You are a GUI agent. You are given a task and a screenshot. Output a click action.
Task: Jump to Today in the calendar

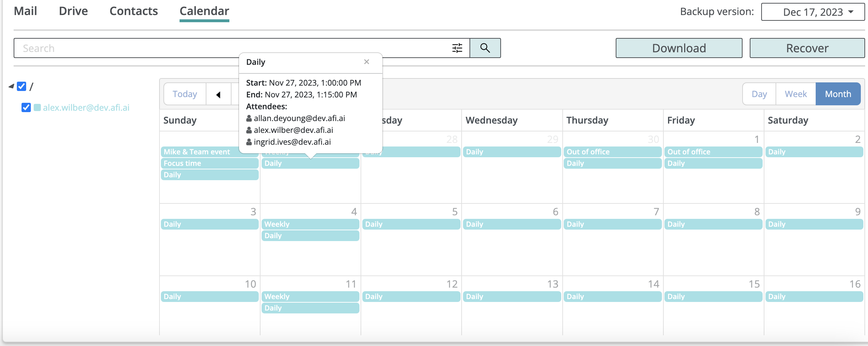185,94
